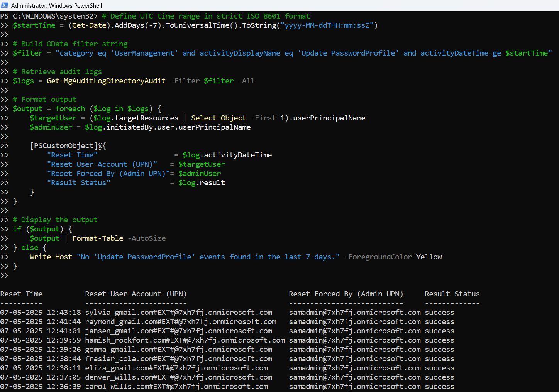Click the PowerShell icon in the title bar
This screenshot has width=559, height=392.
pos(5,5)
